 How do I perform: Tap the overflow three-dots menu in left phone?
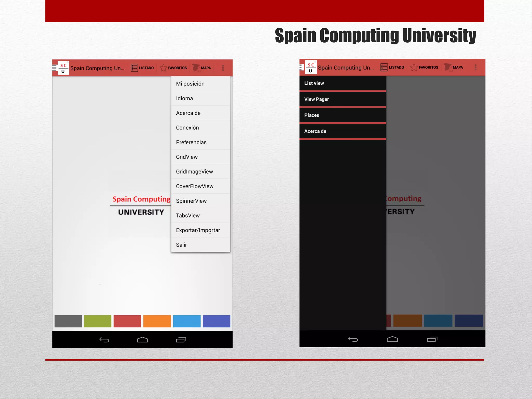pos(223,68)
